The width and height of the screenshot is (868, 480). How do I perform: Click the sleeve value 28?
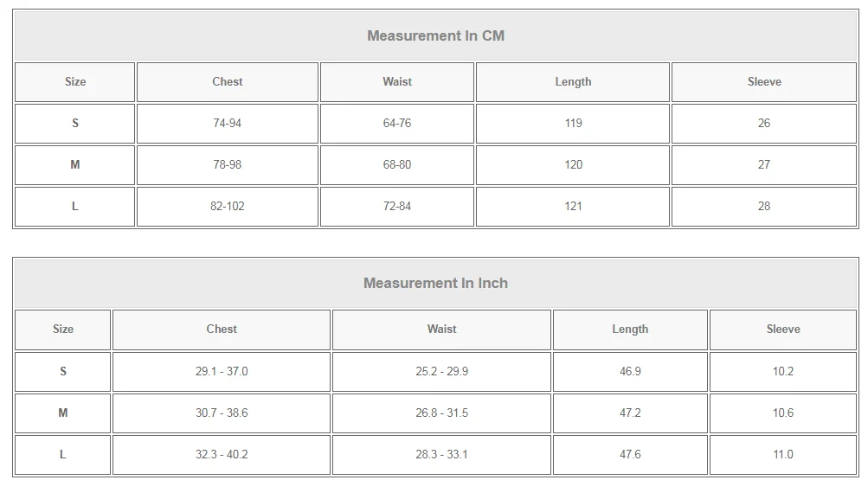point(764,206)
